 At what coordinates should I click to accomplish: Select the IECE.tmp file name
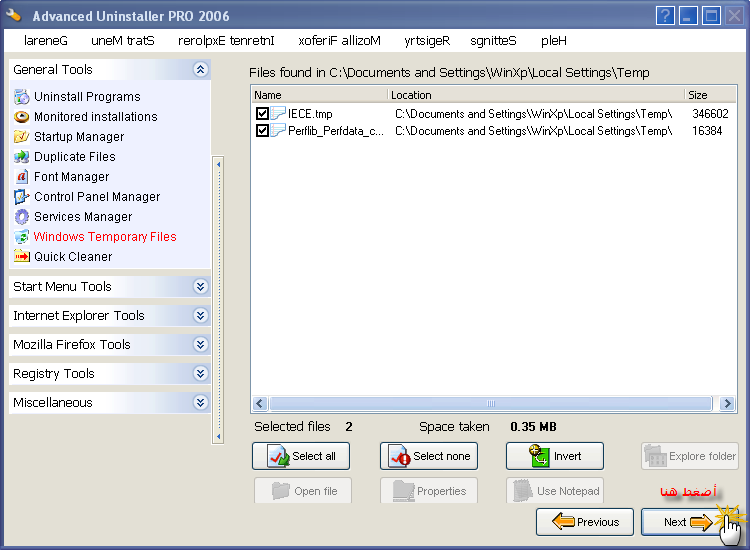pyautogui.click(x=310, y=114)
